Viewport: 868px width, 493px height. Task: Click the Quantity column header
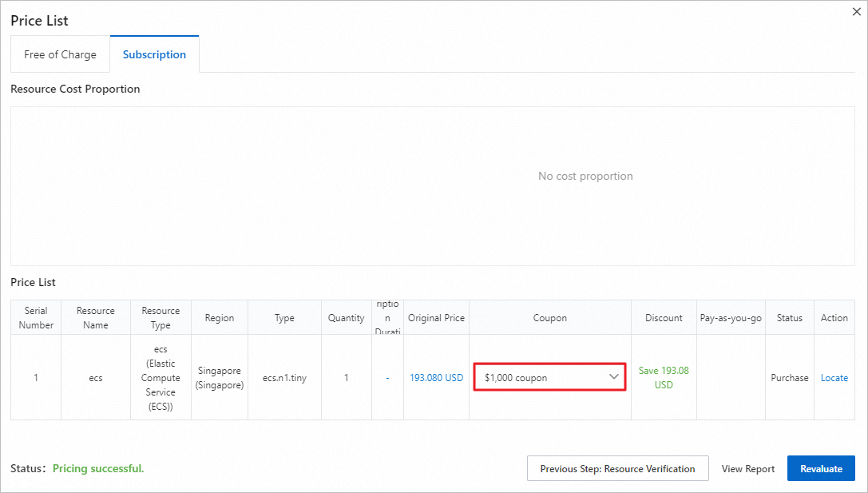(x=346, y=318)
